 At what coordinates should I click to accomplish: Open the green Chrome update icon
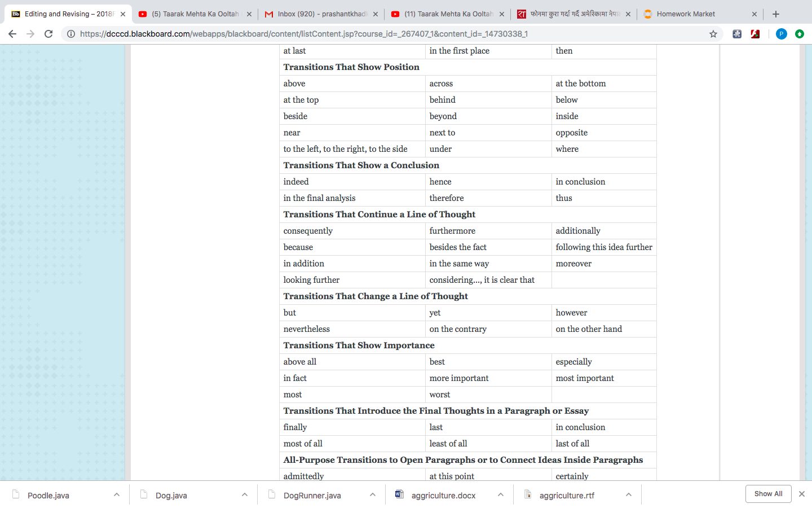799,34
